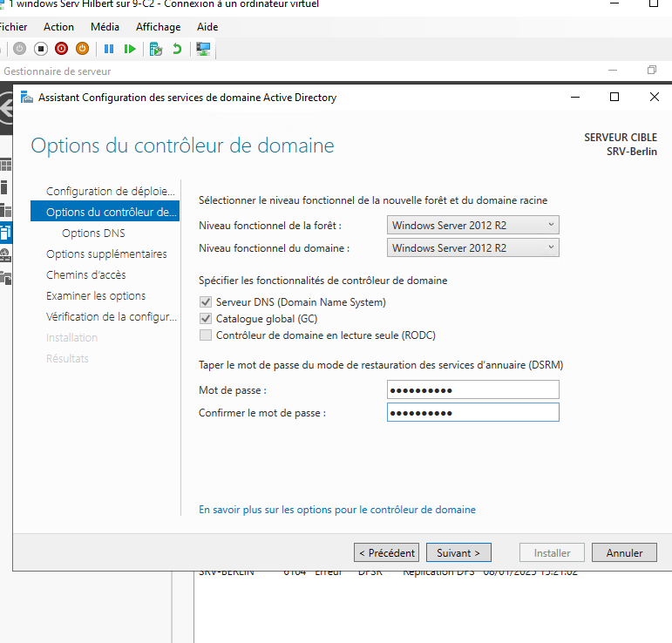
Task: Click the Enhanced Session monitor icon
Action: pyautogui.click(x=203, y=49)
